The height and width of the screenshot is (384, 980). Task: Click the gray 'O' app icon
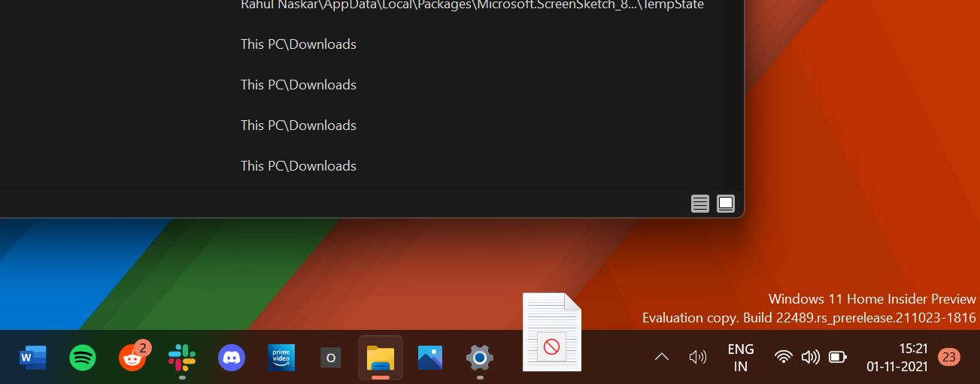[x=331, y=357]
